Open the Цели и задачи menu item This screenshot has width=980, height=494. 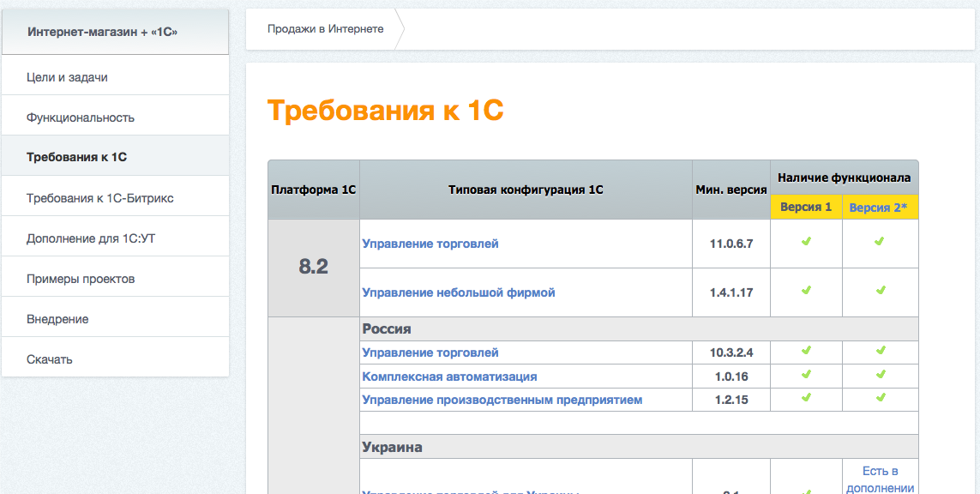point(115,77)
